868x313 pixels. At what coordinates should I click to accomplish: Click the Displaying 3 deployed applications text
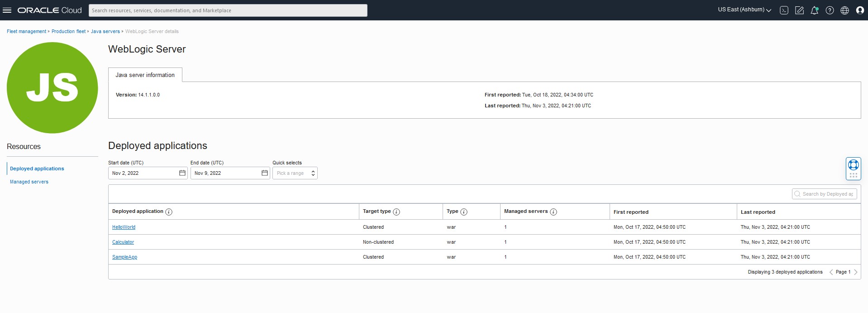point(785,272)
